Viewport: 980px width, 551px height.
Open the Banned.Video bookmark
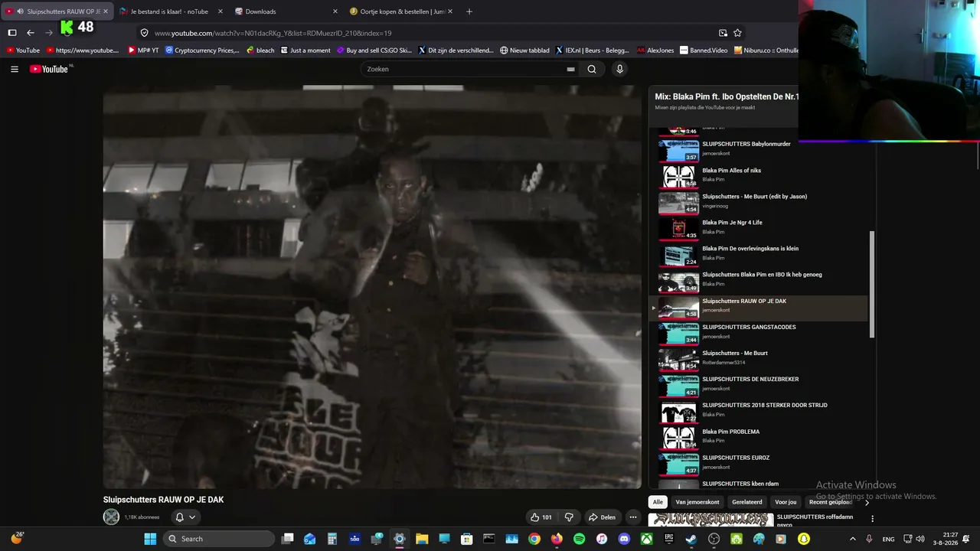click(704, 51)
